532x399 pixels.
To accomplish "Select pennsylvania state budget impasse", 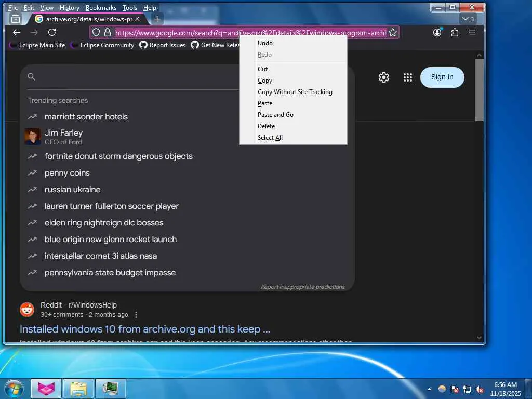I will pyautogui.click(x=110, y=273).
